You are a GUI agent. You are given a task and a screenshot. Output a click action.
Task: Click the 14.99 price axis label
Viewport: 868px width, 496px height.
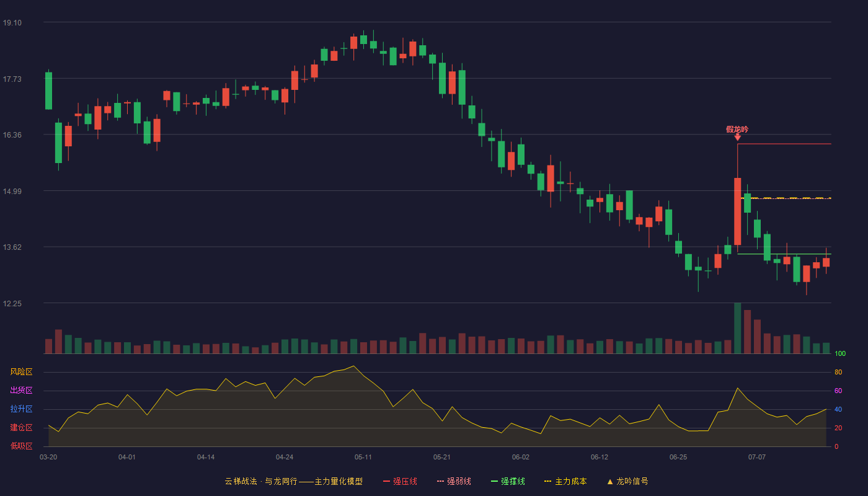click(x=12, y=191)
